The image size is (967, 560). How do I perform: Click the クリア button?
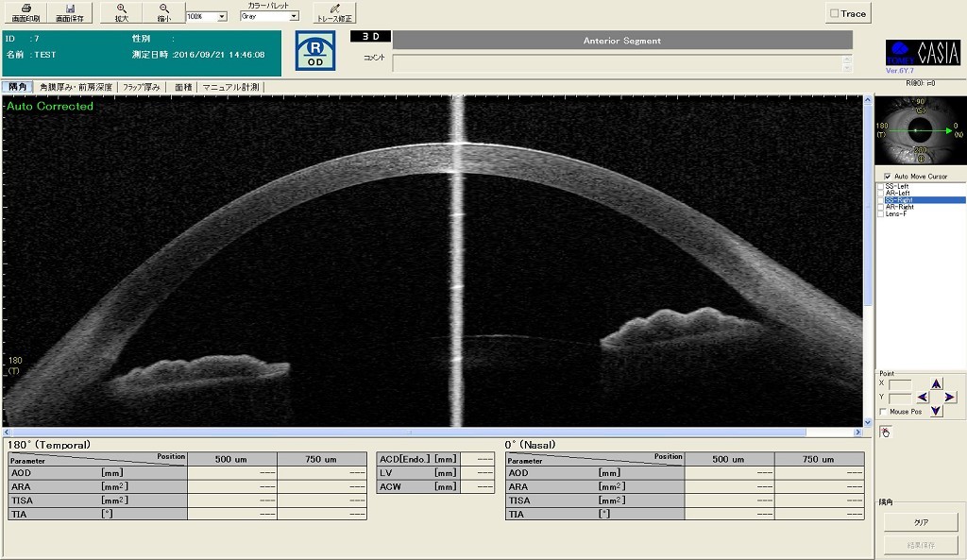click(921, 522)
